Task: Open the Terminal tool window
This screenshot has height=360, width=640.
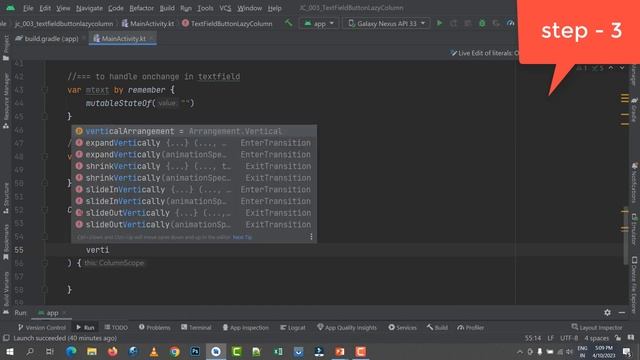Action: pos(196,327)
